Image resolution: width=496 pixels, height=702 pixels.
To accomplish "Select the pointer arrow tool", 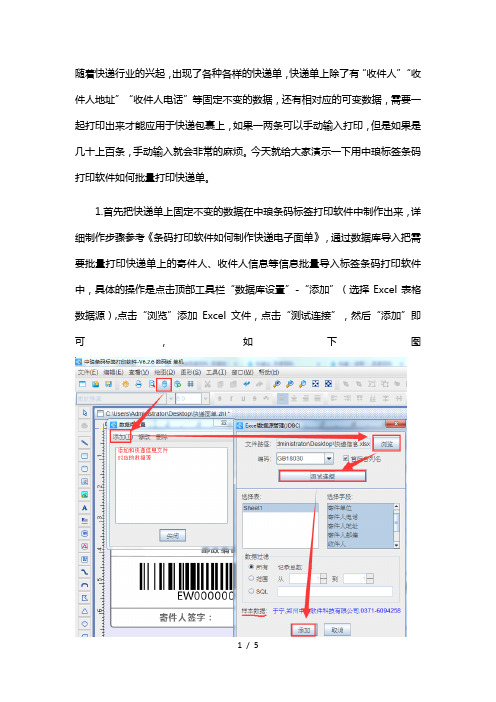I will (x=85, y=413).
